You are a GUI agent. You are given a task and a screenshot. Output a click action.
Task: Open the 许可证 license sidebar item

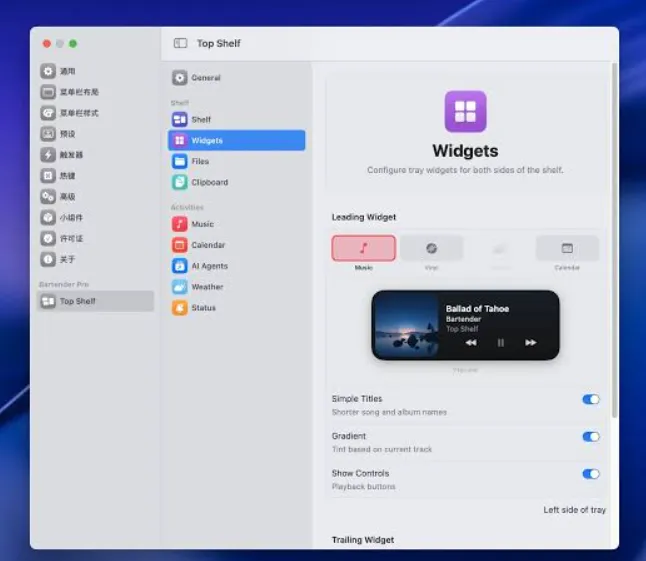[96, 238]
